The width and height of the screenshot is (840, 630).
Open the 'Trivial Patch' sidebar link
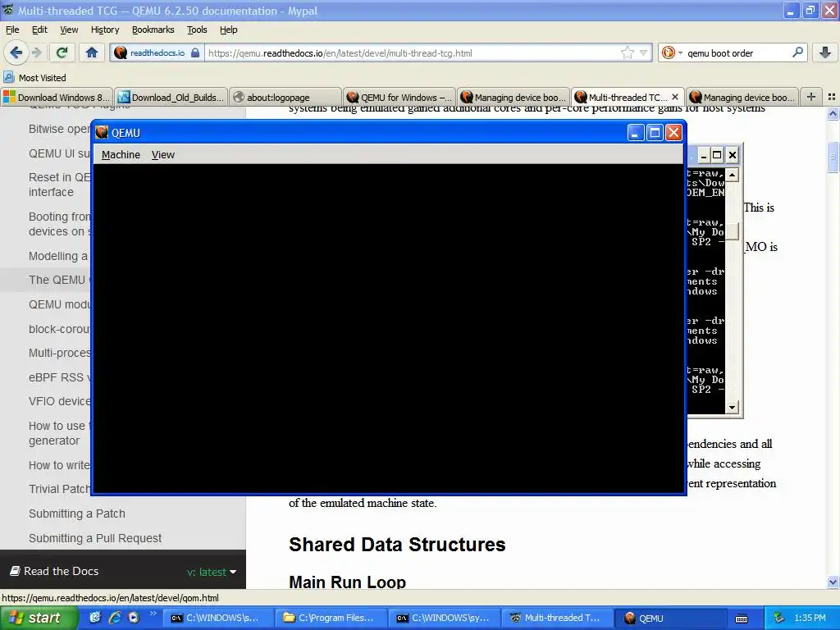[x=59, y=489]
